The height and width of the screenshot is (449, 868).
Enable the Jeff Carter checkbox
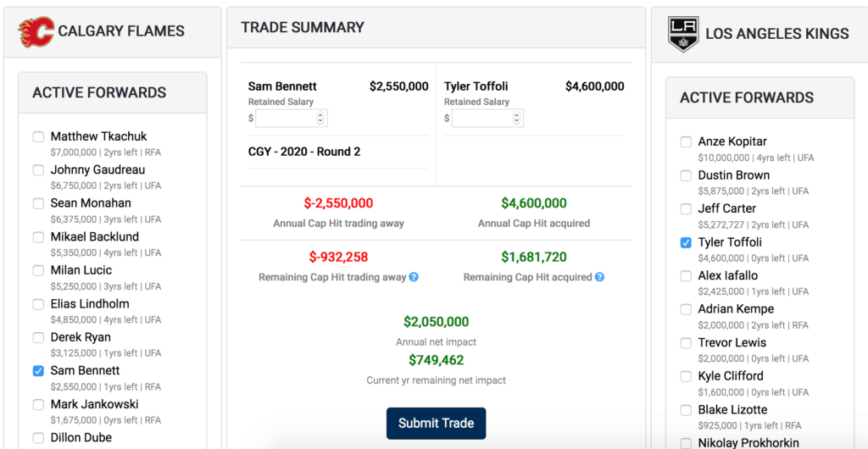click(x=686, y=209)
